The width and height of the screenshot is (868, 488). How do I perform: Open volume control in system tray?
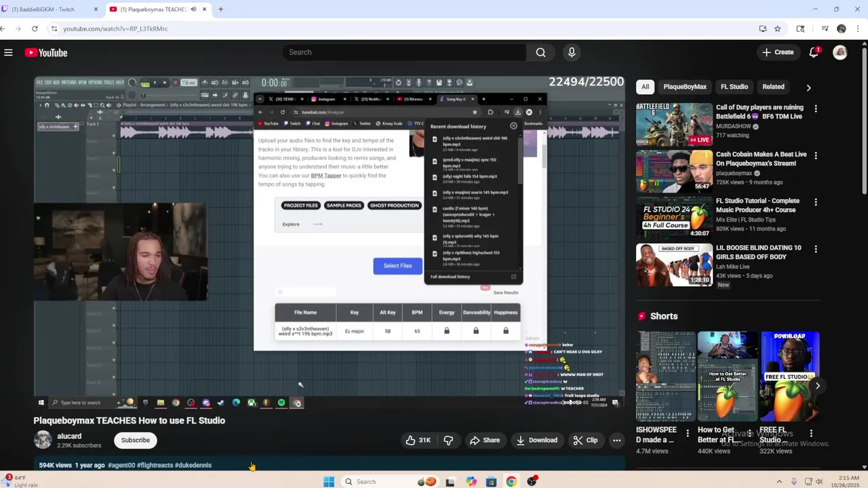[819, 481]
